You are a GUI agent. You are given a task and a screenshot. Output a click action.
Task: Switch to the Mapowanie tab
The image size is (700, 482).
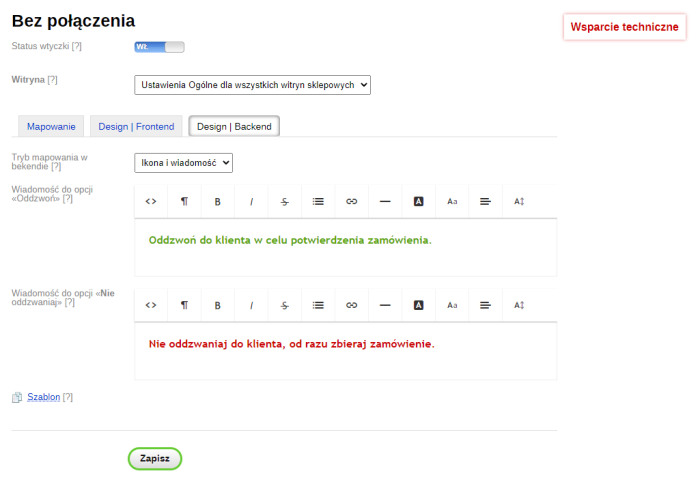tap(49, 126)
